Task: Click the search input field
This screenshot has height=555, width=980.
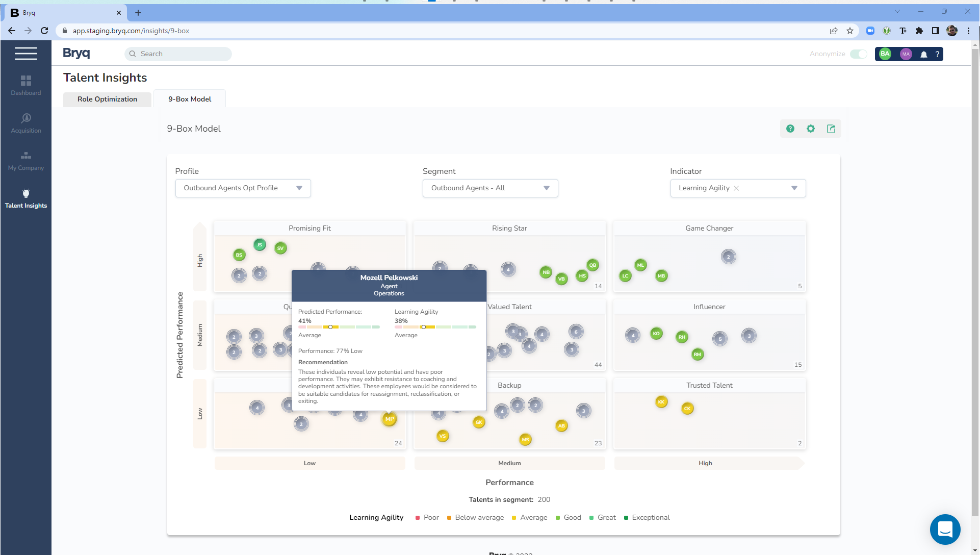Action: 178,54
